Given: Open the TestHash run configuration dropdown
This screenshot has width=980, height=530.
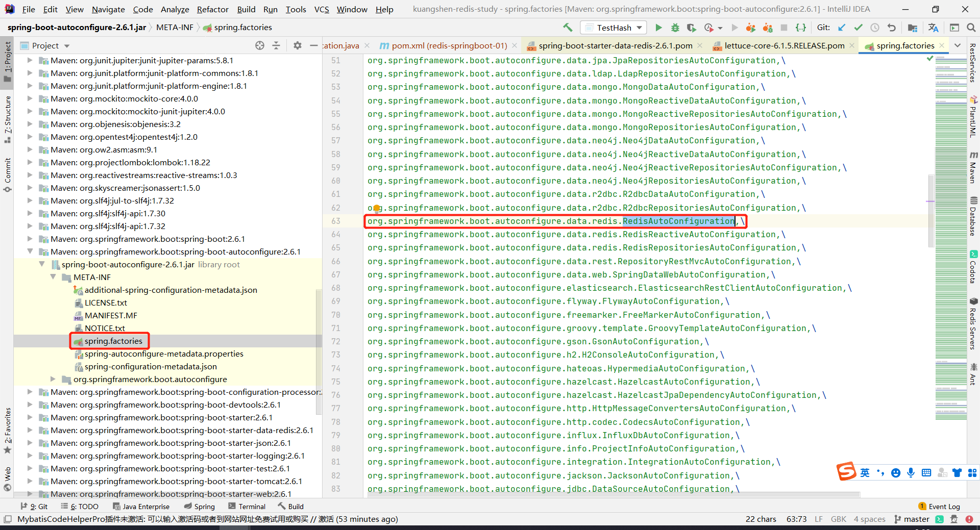Looking at the screenshot, I should click(x=614, y=28).
